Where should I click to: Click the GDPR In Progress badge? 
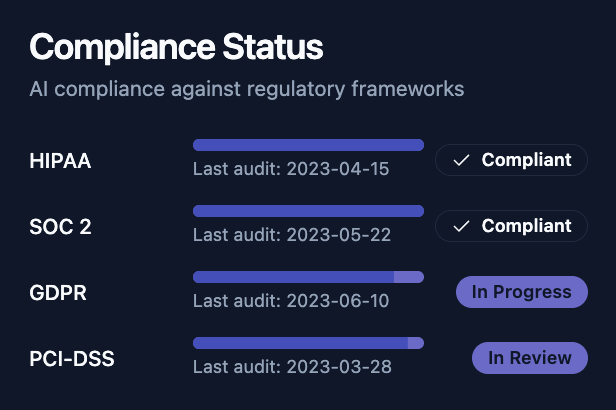[x=521, y=292]
